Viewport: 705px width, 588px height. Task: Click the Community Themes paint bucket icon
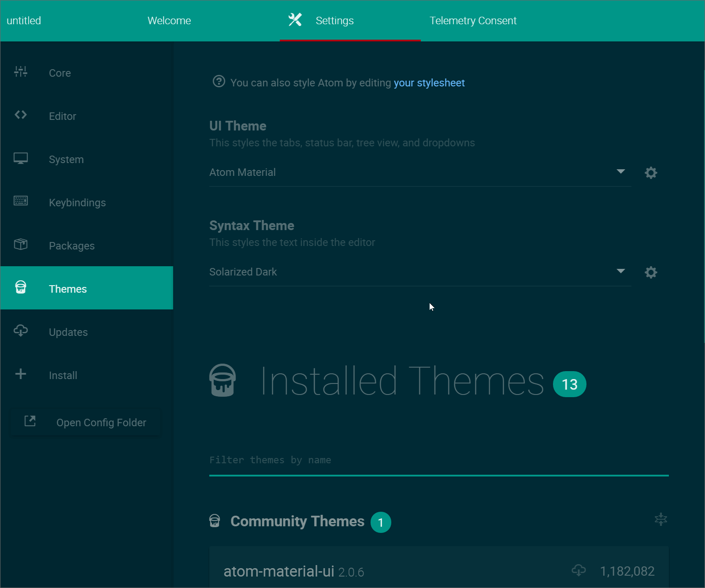(215, 521)
